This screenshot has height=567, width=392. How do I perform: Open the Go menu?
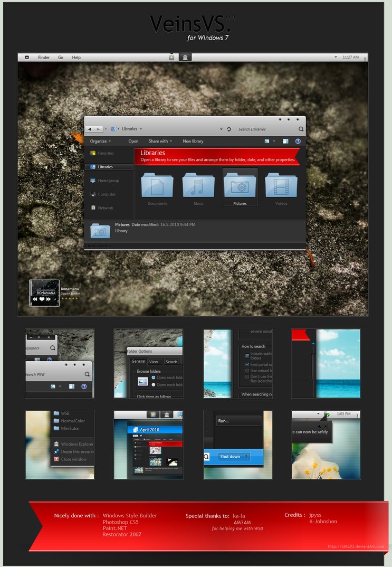61,57
